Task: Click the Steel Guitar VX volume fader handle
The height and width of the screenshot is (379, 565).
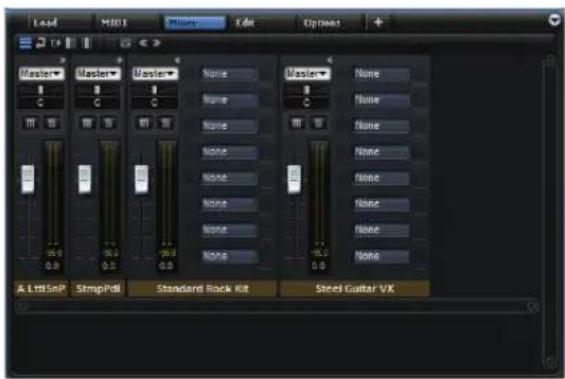Action: pyautogui.click(x=294, y=179)
